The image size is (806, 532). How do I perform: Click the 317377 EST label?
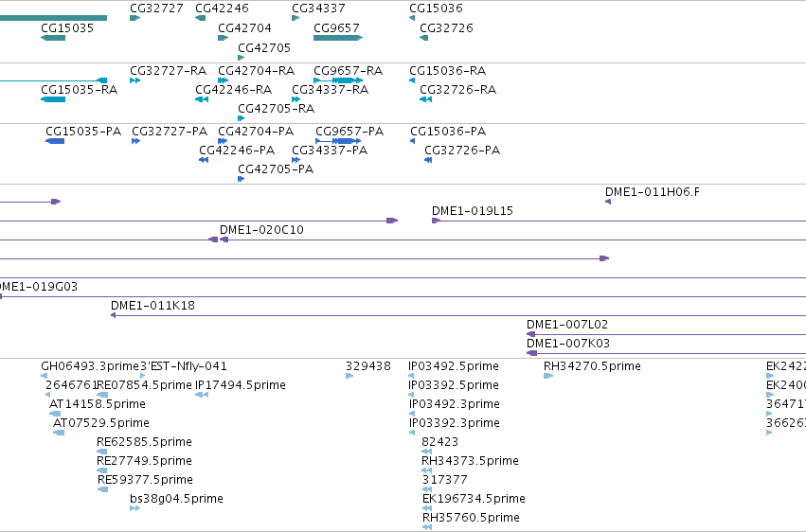pyautogui.click(x=445, y=480)
